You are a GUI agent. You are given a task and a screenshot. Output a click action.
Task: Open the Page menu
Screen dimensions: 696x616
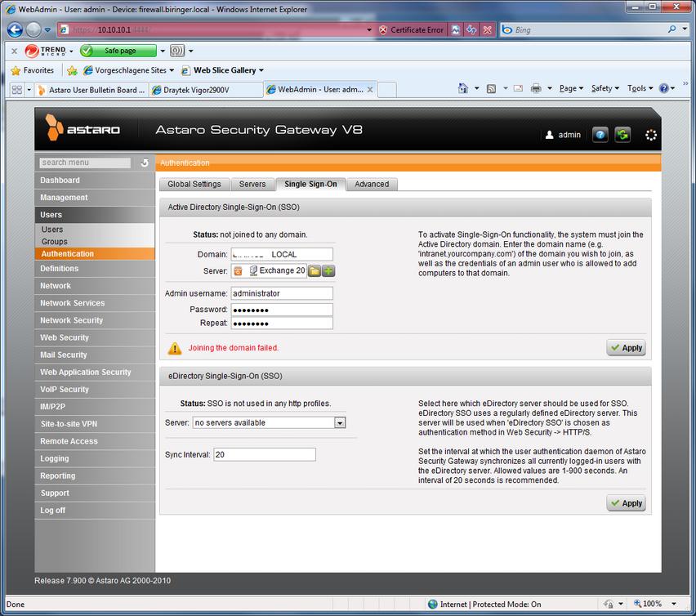click(571, 88)
